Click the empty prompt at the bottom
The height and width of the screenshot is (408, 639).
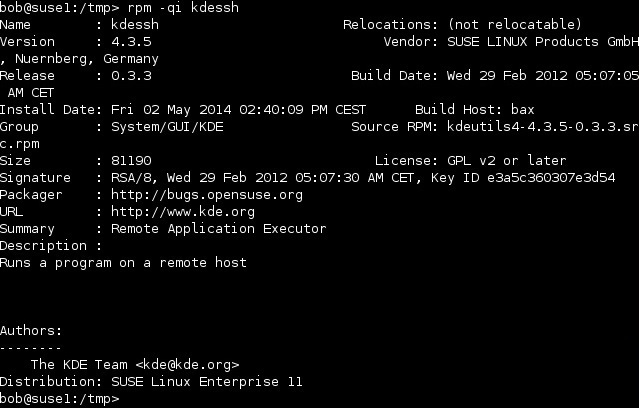point(59,398)
